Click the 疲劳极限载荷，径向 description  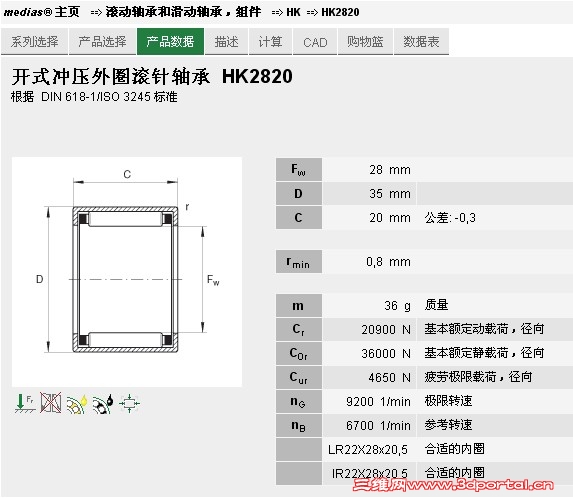pyautogui.click(x=478, y=377)
